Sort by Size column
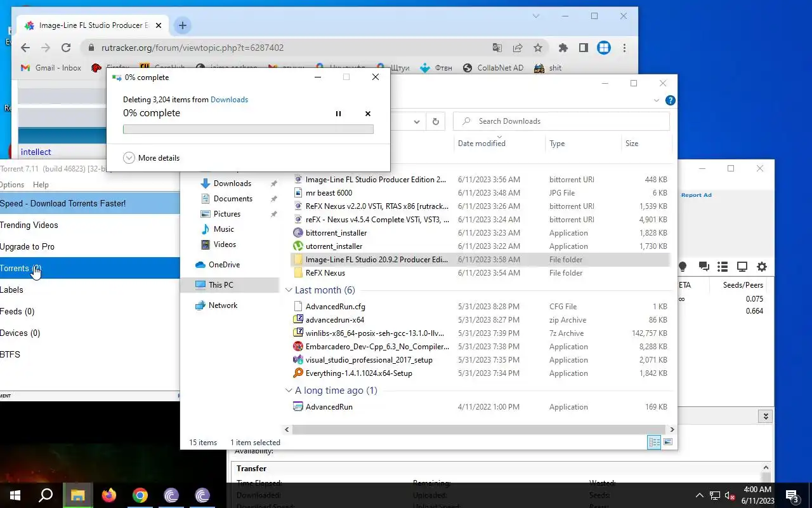812x508 pixels. [x=632, y=144]
